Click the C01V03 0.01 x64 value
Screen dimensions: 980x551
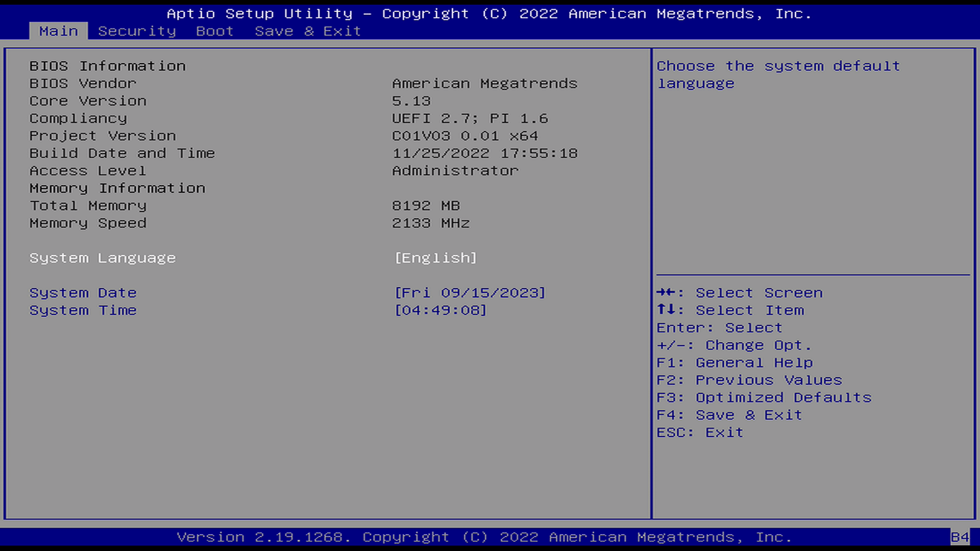pos(465,136)
